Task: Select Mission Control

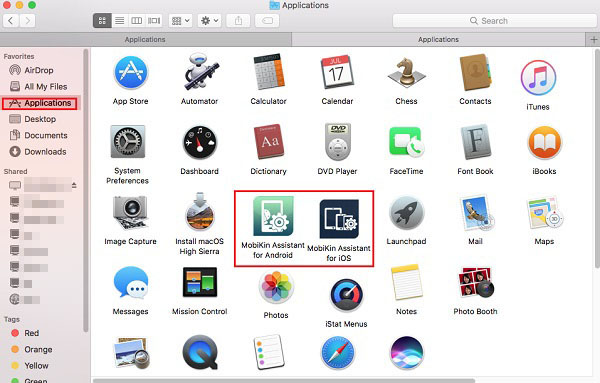Action: click(199, 282)
